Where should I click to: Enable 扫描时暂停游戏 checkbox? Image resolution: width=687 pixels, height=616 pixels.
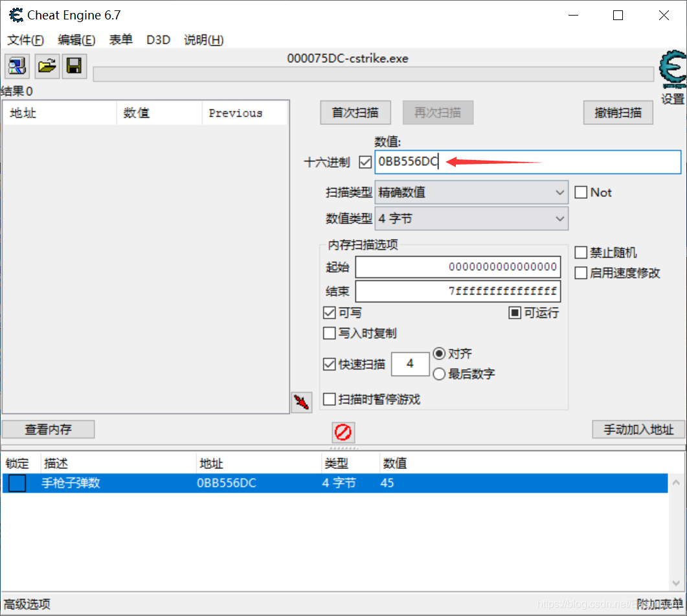pyautogui.click(x=329, y=399)
